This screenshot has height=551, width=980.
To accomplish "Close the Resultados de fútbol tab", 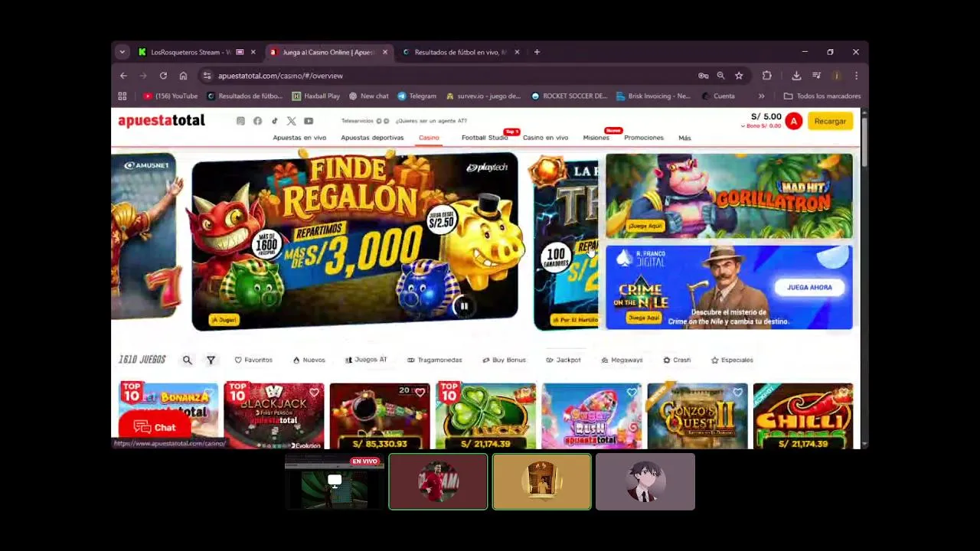I will click(x=517, y=52).
